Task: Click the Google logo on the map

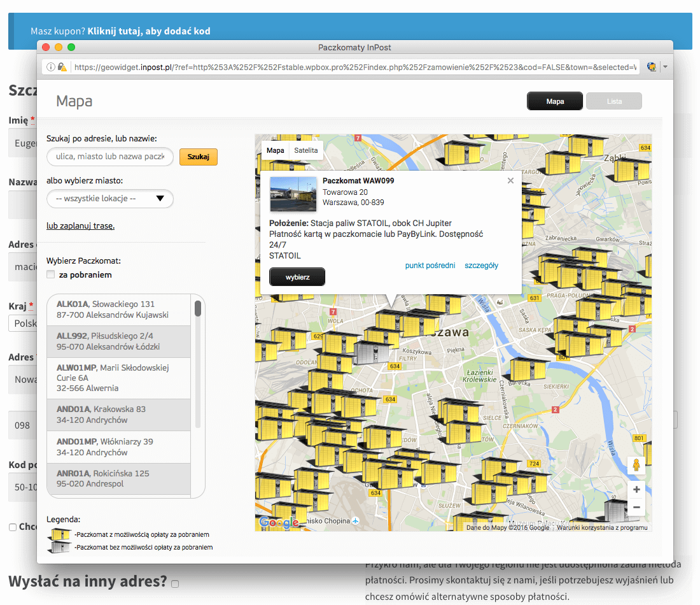Action: click(x=278, y=523)
